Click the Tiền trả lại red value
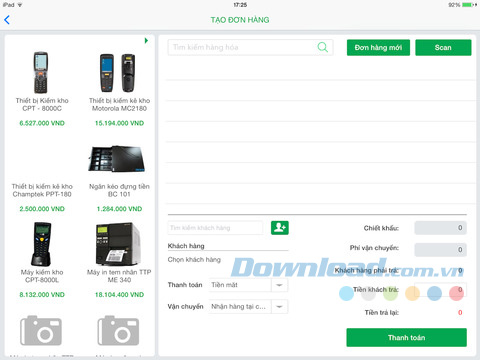The height and width of the screenshot is (360, 480). [460, 313]
